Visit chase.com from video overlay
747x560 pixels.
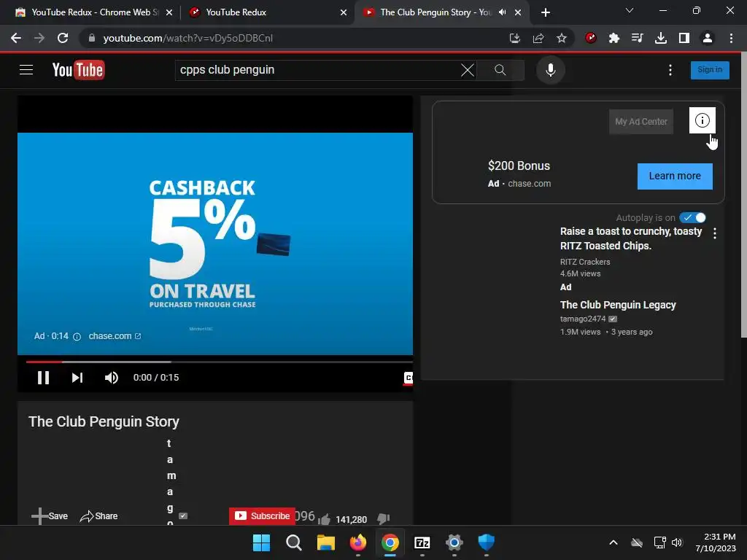coord(115,336)
